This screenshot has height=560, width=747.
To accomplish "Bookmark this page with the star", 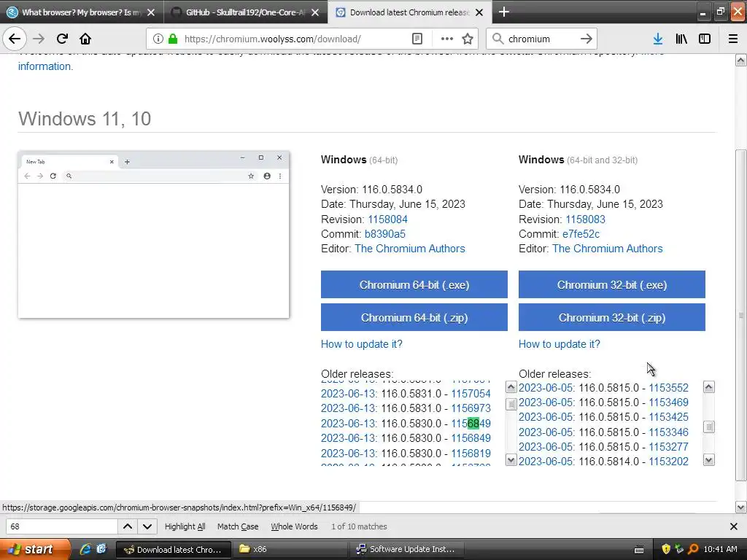I will point(468,39).
